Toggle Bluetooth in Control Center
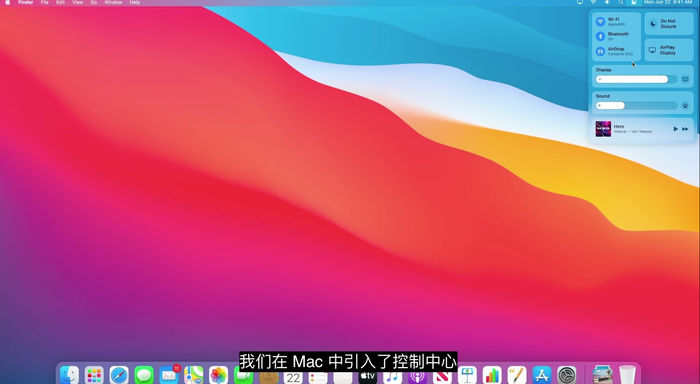The width and height of the screenshot is (700, 384). coord(600,36)
